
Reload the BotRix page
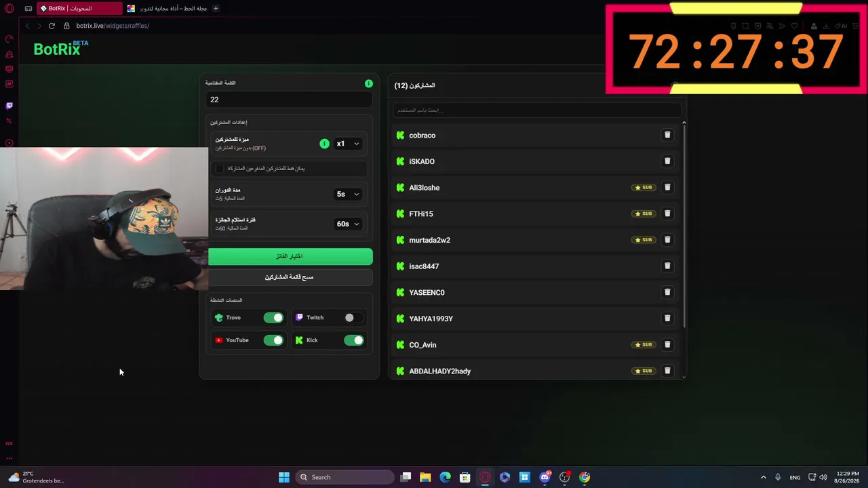pyautogui.click(x=52, y=26)
